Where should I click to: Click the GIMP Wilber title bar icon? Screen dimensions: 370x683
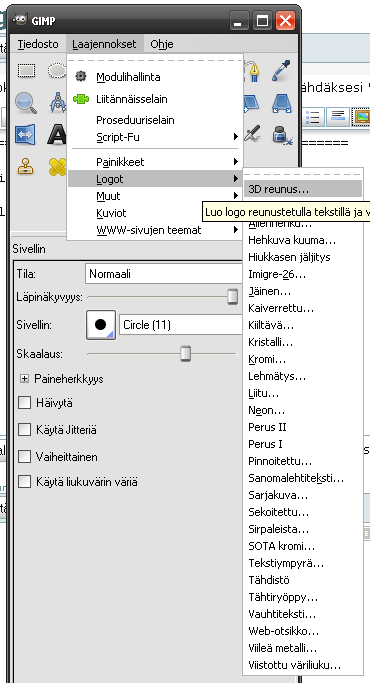pyautogui.click(x=20, y=20)
